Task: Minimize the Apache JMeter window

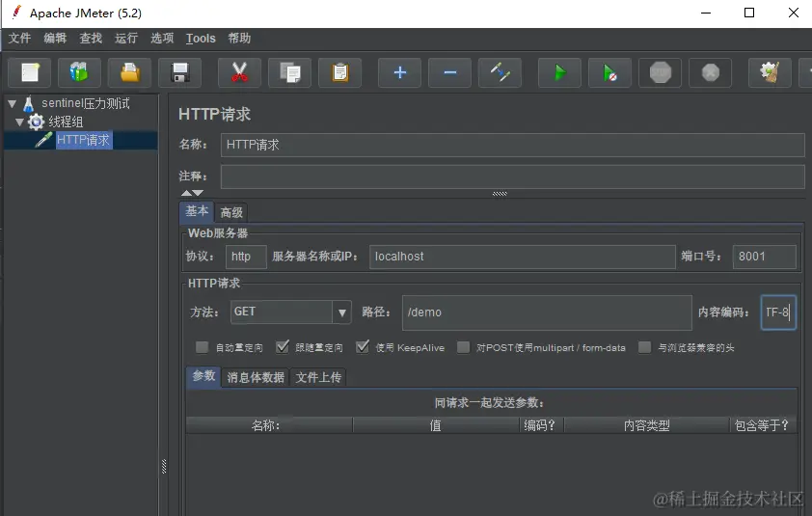Action: coord(706,13)
